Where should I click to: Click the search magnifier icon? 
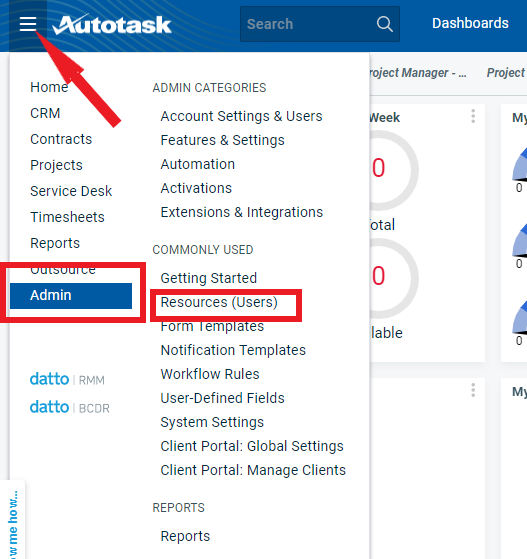[384, 24]
